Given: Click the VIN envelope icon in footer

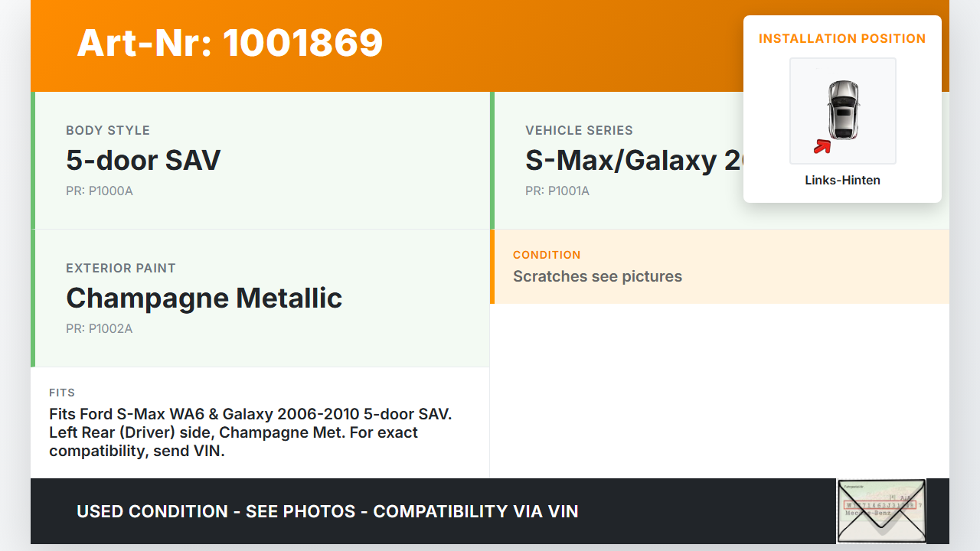Looking at the screenshot, I should [x=881, y=510].
